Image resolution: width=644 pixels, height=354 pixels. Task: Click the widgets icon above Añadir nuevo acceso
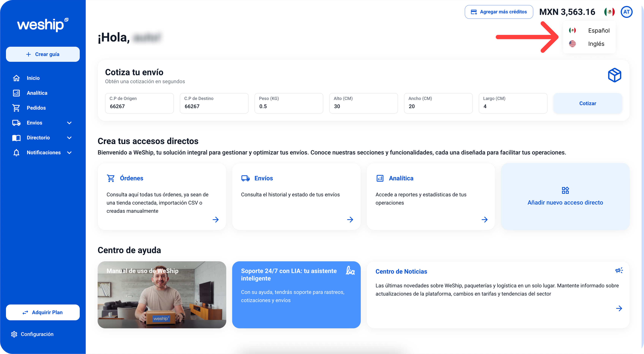click(x=565, y=190)
